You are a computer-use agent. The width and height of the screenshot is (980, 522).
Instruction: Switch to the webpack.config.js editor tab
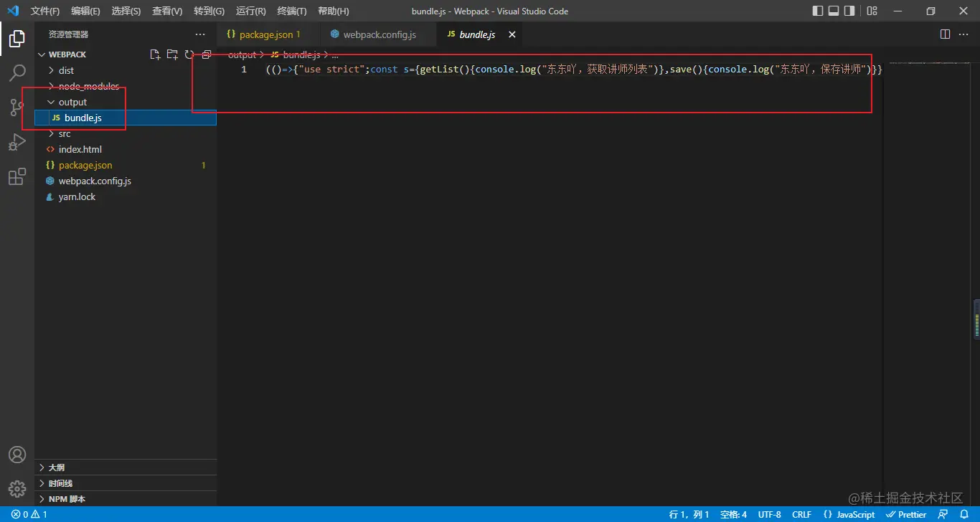[x=377, y=34]
